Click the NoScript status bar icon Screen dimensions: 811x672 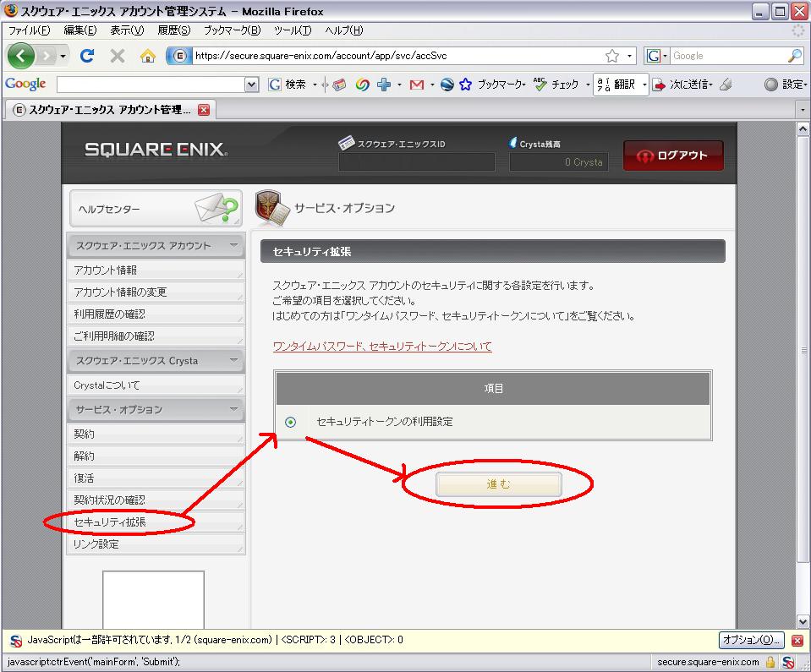[787, 662]
